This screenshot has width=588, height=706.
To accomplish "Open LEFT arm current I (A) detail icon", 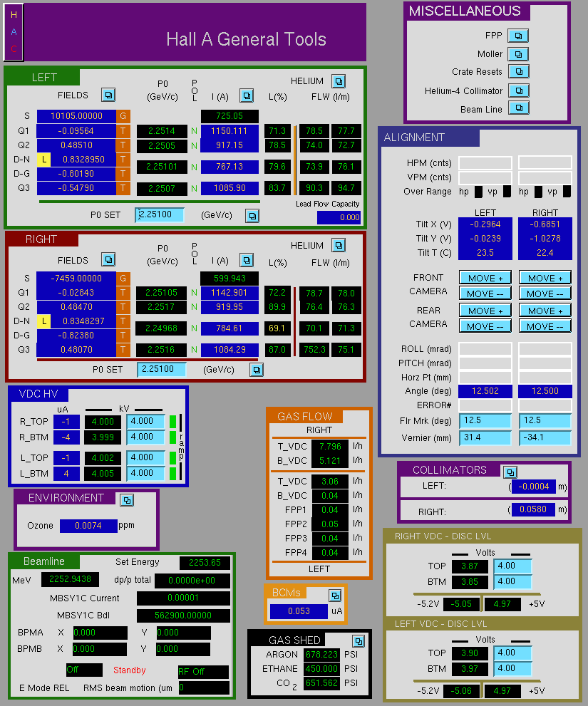I will pyautogui.click(x=247, y=95).
